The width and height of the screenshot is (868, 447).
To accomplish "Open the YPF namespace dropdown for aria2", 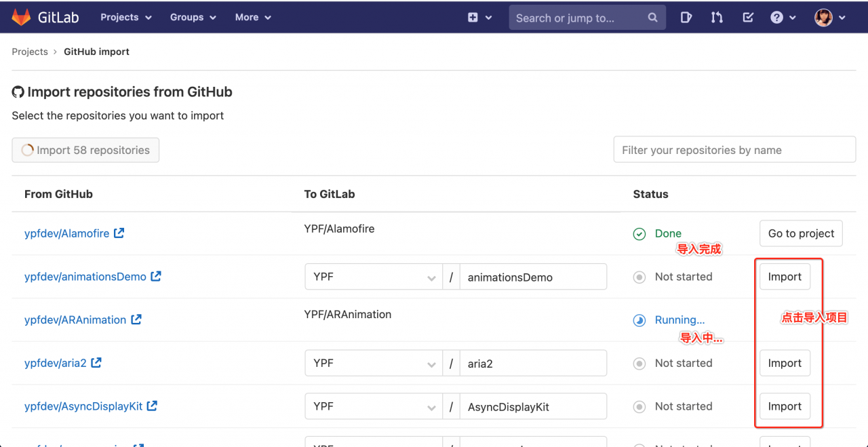I will click(x=373, y=363).
